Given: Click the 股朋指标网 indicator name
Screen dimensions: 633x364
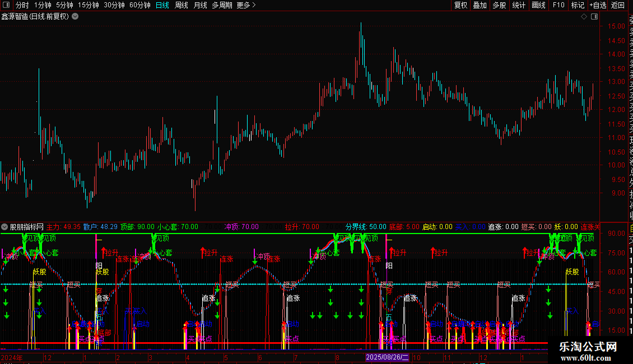Looking at the screenshot, I should click(x=27, y=227).
